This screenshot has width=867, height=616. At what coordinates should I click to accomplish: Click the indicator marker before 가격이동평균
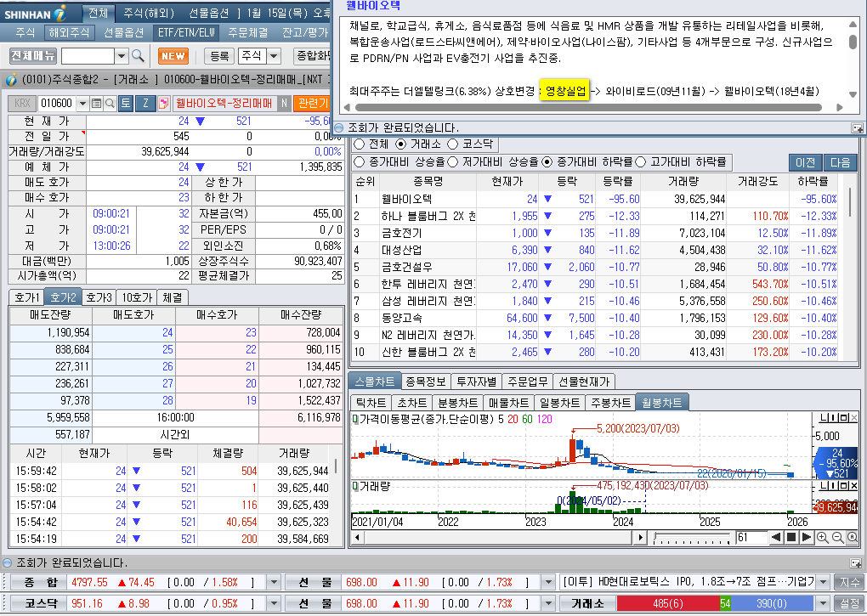355,420
